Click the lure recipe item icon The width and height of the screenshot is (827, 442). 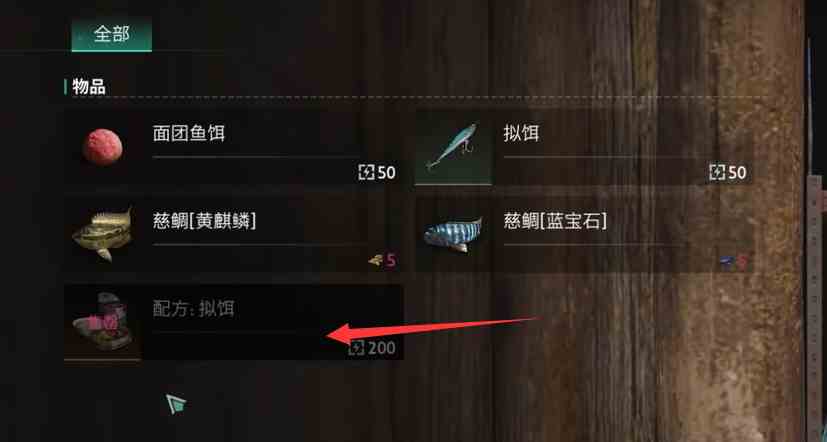pos(102,322)
